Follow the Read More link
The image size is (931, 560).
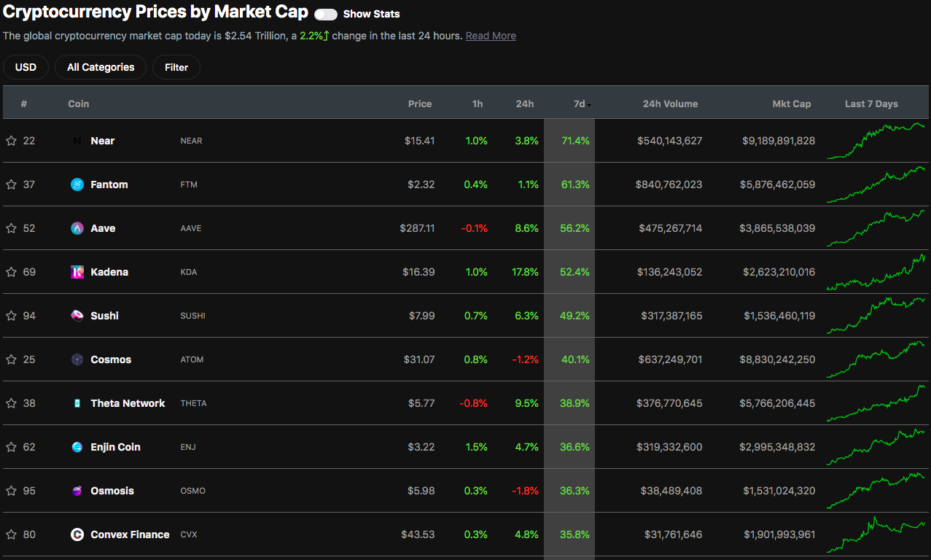pos(491,36)
